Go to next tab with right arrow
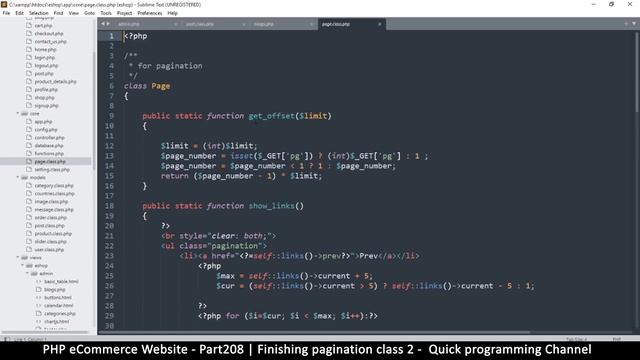 pos(108,24)
